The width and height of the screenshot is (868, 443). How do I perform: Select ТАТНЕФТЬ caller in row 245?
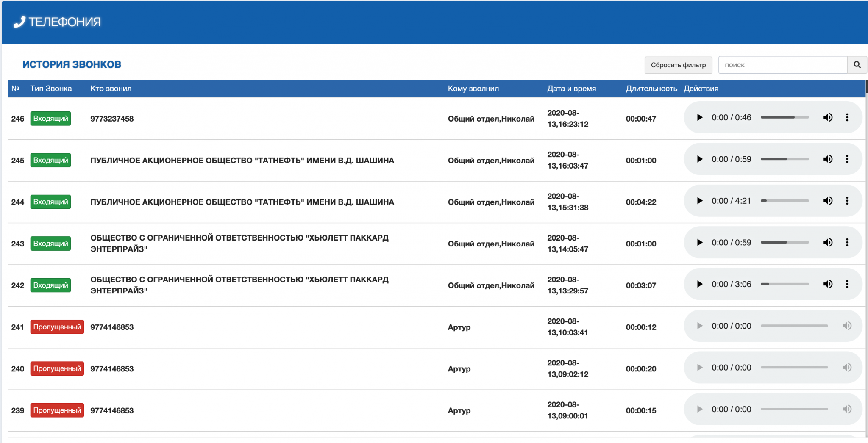(242, 161)
